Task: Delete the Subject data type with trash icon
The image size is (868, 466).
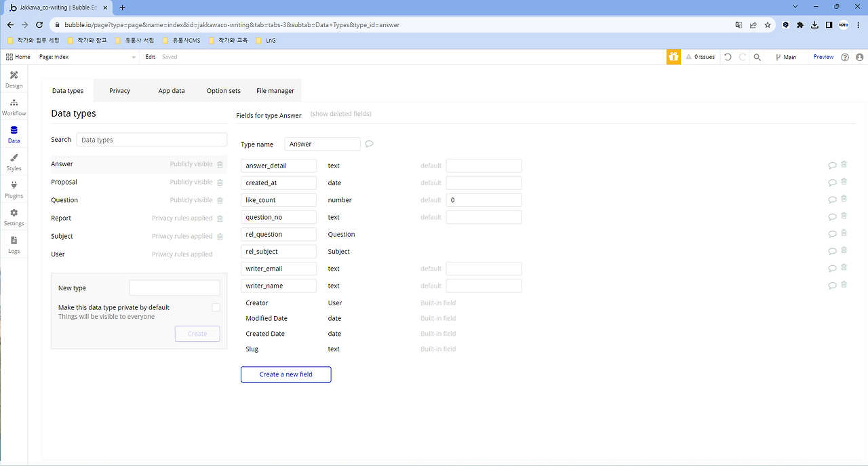Action: (x=220, y=236)
